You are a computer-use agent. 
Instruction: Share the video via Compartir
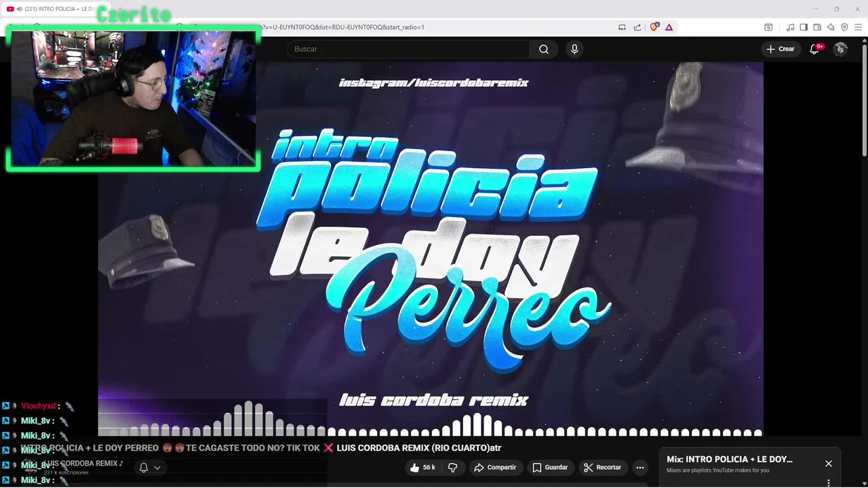[495, 468]
